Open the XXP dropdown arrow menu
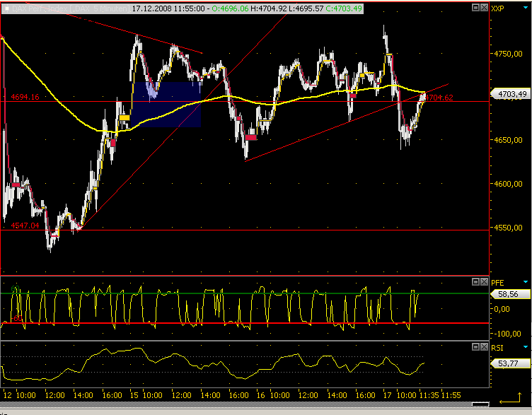The height and width of the screenshot is (415, 532). click(x=526, y=8)
